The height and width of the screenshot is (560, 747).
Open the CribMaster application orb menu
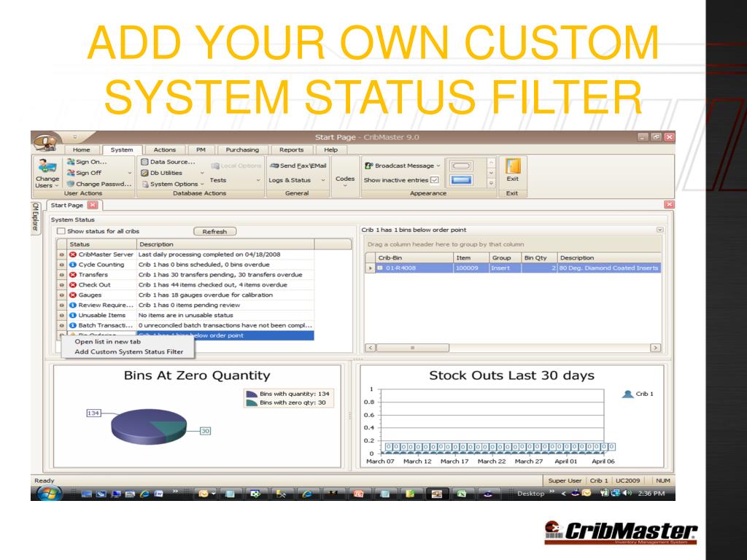tap(45, 142)
